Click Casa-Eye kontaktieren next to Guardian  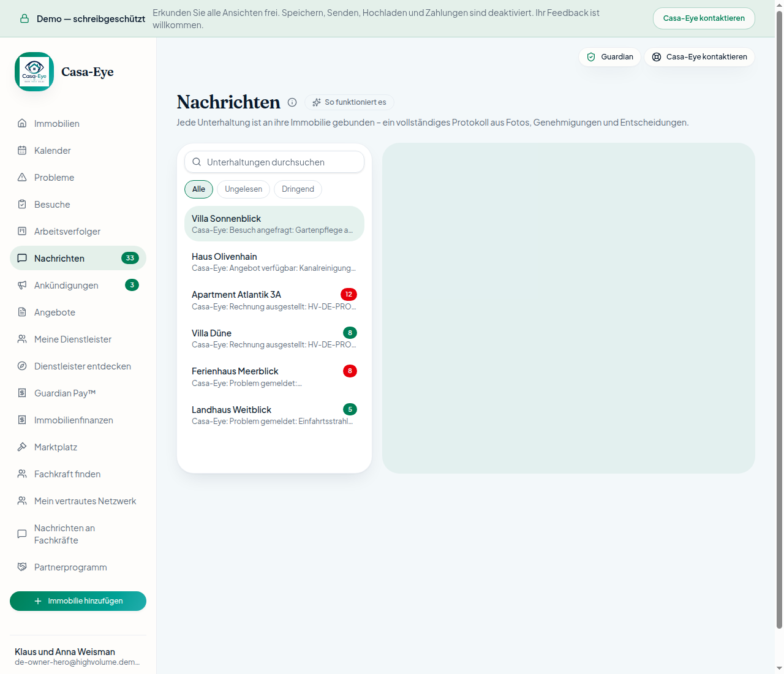click(x=699, y=57)
